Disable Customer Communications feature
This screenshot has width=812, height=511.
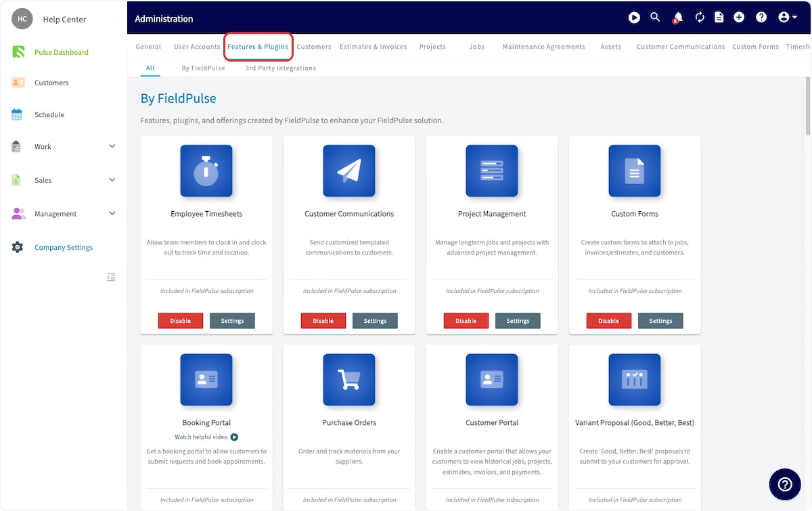click(x=323, y=321)
